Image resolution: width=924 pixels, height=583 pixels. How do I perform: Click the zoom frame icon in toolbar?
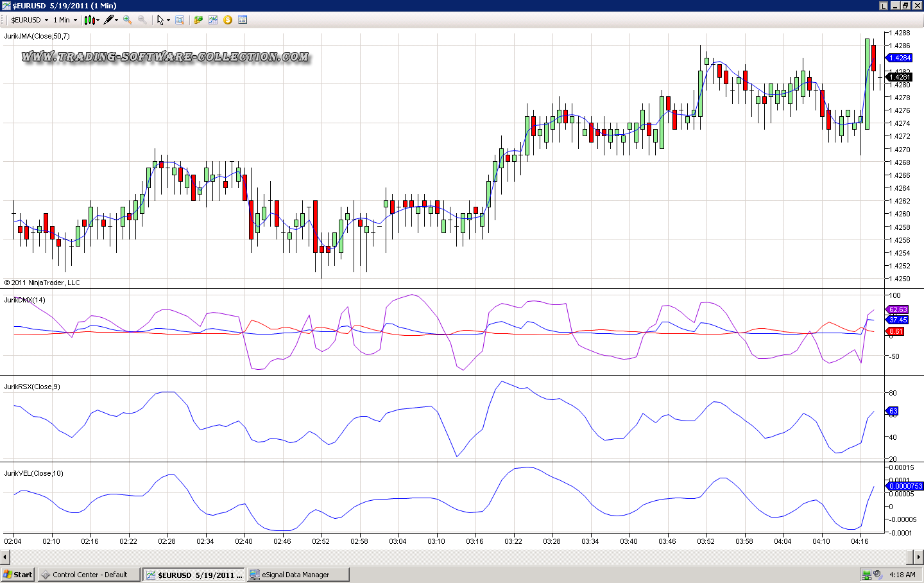point(180,20)
